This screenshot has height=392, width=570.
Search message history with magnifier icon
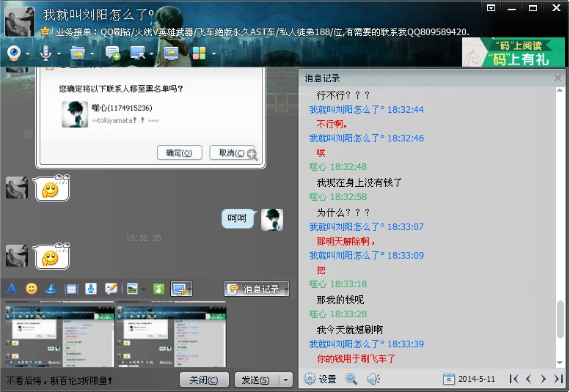(x=351, y=379)
